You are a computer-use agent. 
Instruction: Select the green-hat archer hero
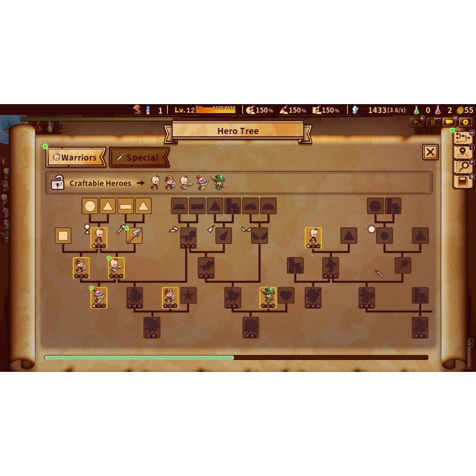click(x=268, y=297)
